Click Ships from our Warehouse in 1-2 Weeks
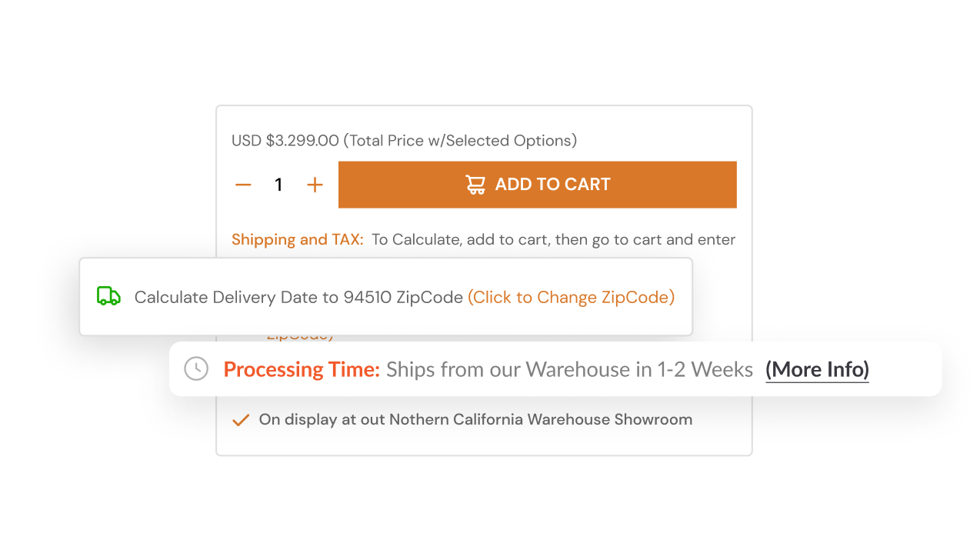 point(569,370)
